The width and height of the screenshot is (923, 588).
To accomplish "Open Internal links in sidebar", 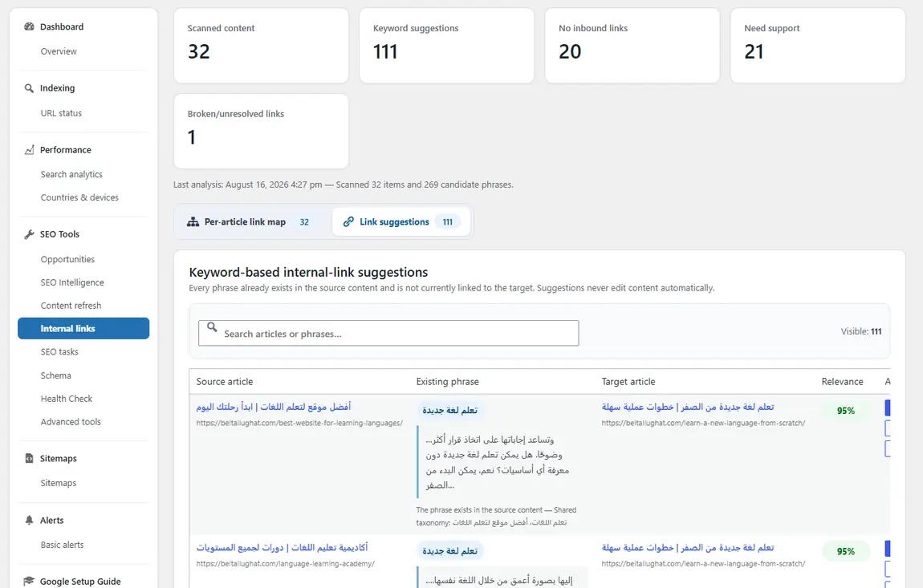I will [x=83, y=328].
